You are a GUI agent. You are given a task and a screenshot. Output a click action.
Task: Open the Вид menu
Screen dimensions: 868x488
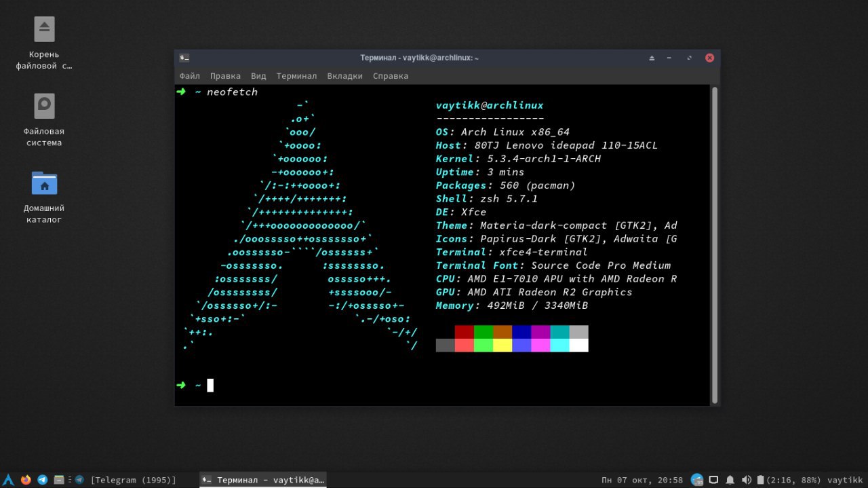click(258, 76)
